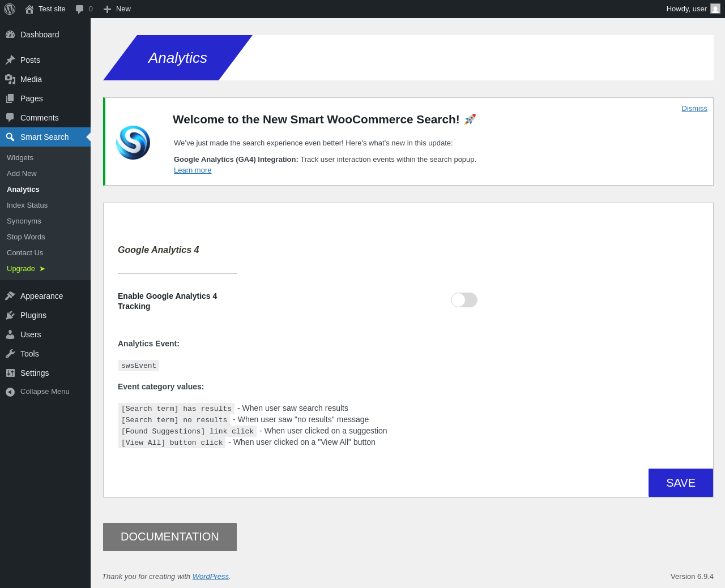This screenshot has height=588, width=725.
Task: Click the Users person icon
Action: pyautogui.click(x=10, y=334)
